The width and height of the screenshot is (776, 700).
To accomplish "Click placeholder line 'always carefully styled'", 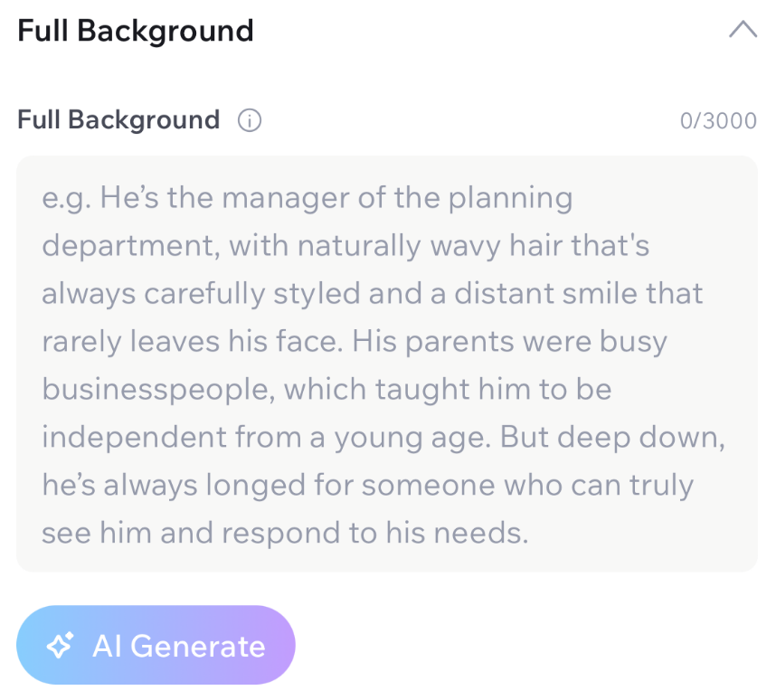I will click(372, 294).
